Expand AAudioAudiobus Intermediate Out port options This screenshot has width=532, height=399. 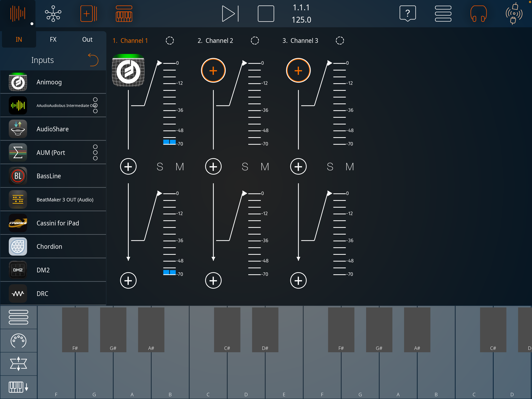click(x=95, y=105)
